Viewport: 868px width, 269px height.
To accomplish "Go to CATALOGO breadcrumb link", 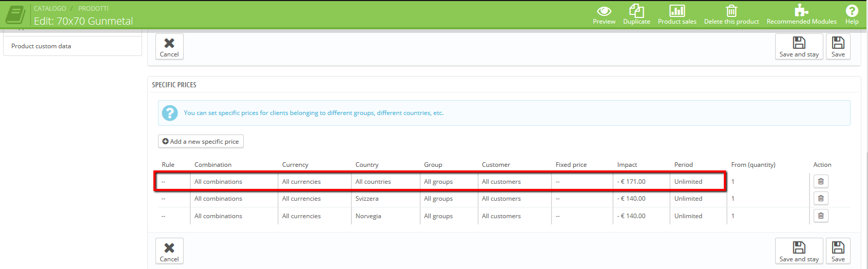I will point(50,8).
